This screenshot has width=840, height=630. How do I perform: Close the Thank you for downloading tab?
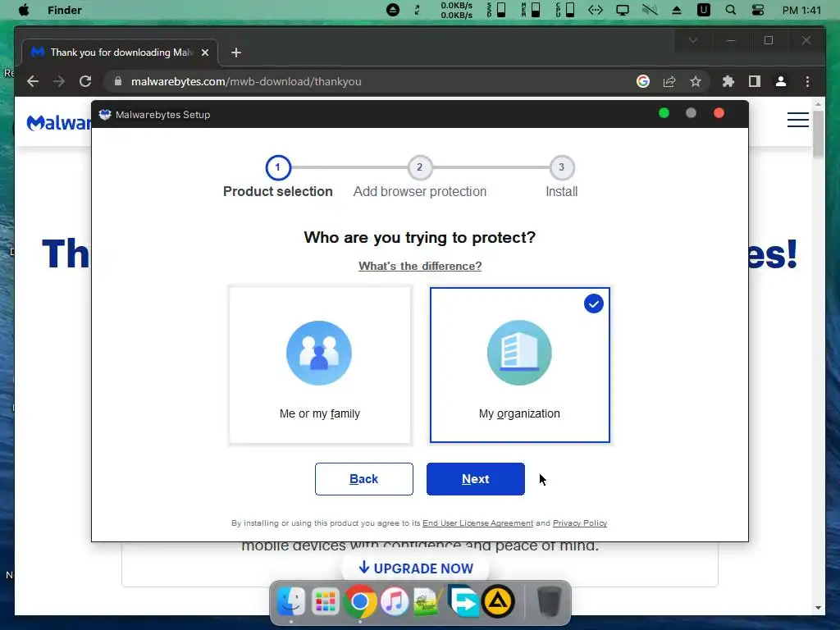coord(204,52)
